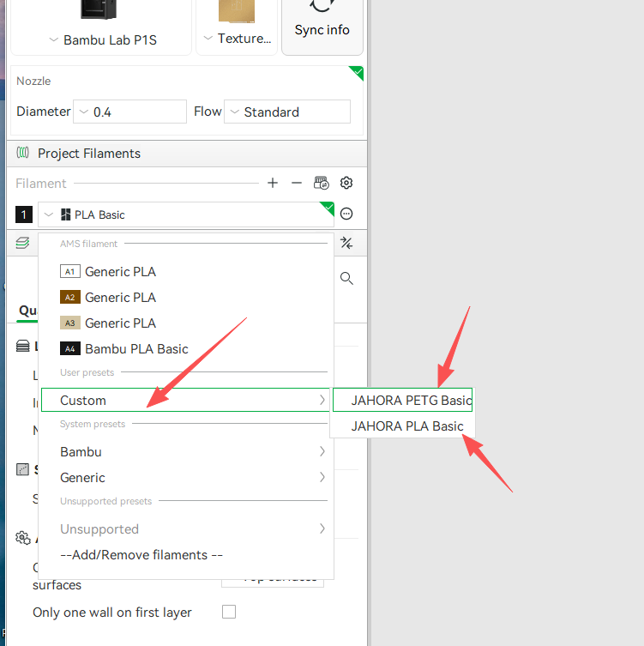Select AMS slot A1 Generic PLA
This screenshot has width=644, height=646.
[186, 271]
